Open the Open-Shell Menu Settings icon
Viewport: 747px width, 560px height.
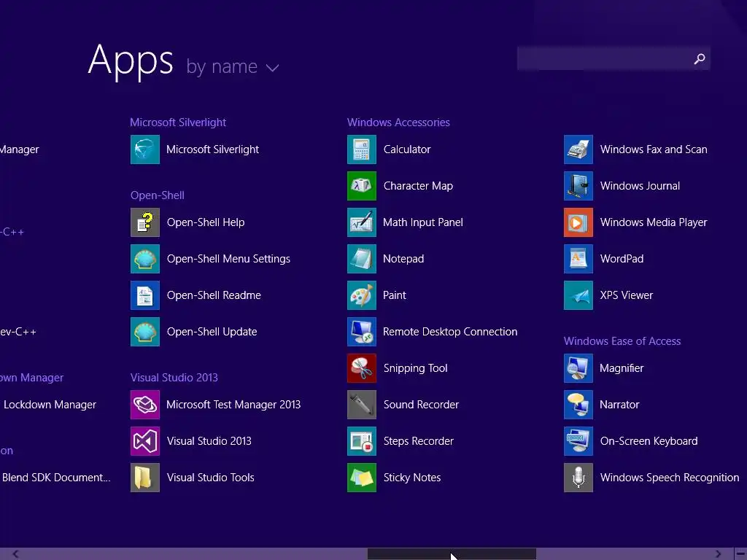145,259
